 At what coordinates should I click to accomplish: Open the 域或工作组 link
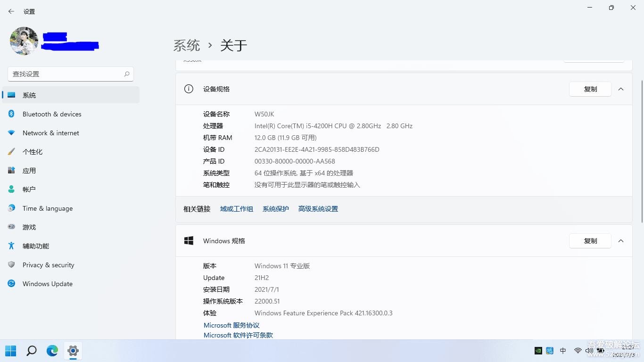tap(237, 209)
